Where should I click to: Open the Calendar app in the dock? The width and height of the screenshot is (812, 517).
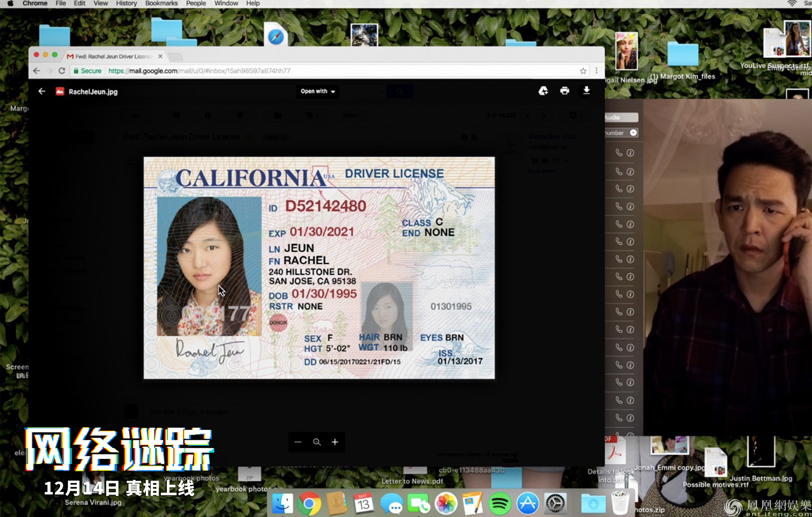(363, 503)
